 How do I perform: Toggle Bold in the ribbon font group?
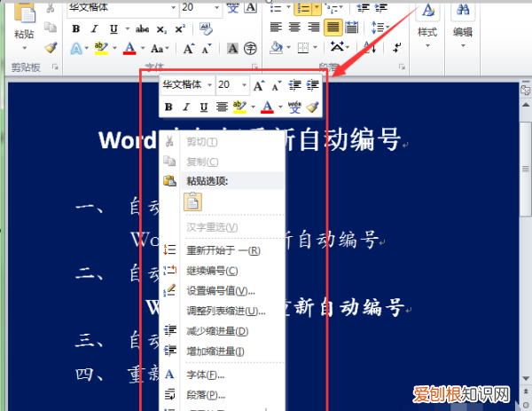click(76, 29)
